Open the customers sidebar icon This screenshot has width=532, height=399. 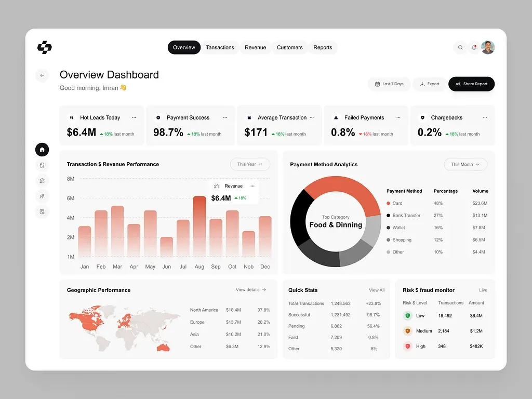[42, 196]
